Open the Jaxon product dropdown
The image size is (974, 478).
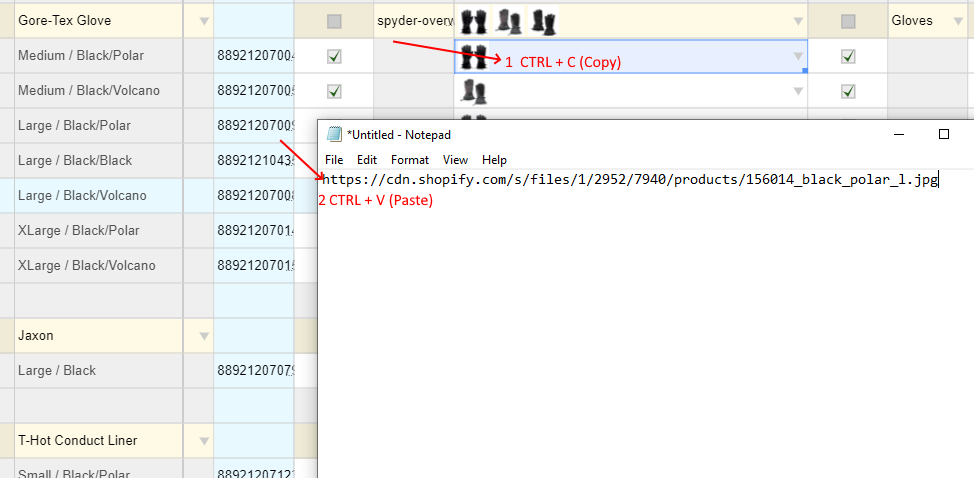click(x=204, y=336)
